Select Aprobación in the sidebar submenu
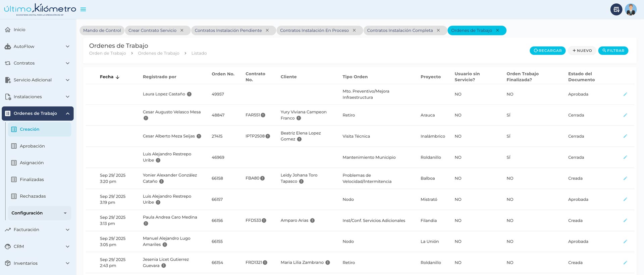644x275 pixels. pos(32,146)
